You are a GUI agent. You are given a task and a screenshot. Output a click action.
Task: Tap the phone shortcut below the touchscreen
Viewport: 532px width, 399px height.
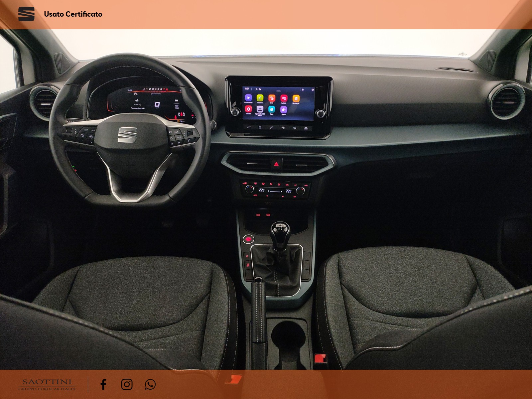[x=272, y=127]
